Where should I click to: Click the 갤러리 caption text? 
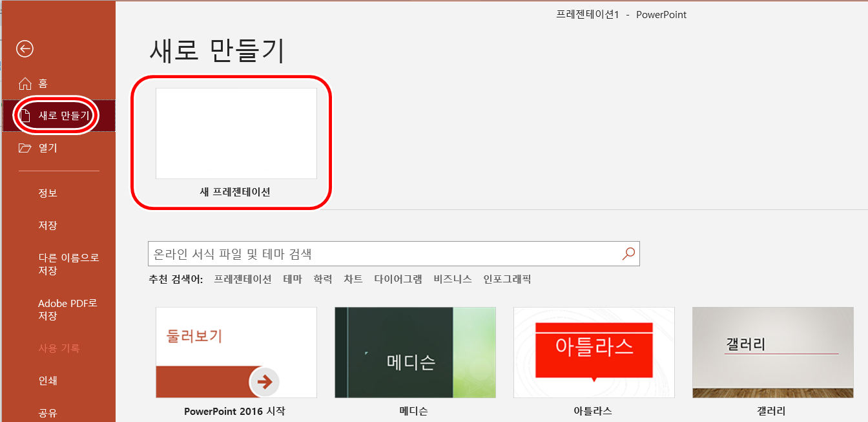coord(772,411)
